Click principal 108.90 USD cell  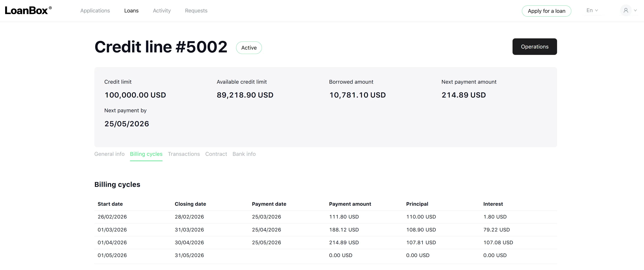(421, 230)
